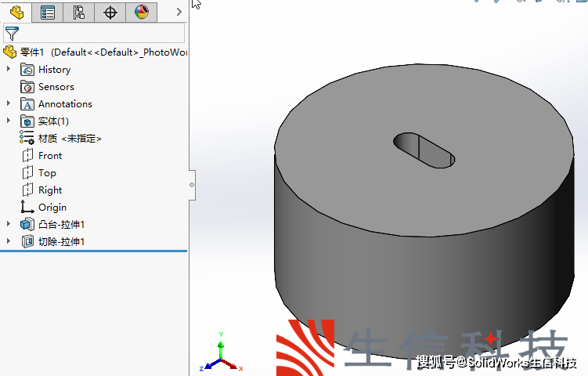Viewport: 588px width, 376px height.
Task: Switch to the PropertyManager tab
Action: click(48, 12)
